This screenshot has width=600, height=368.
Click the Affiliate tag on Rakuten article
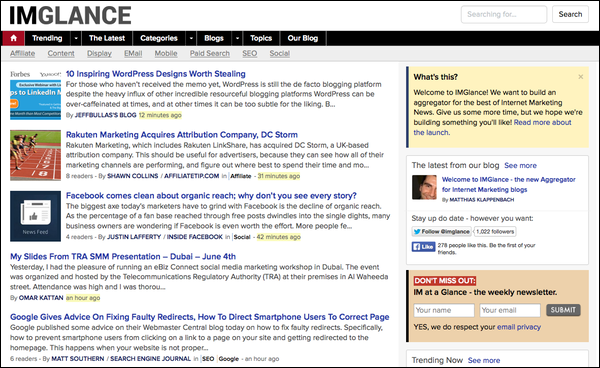241,176
